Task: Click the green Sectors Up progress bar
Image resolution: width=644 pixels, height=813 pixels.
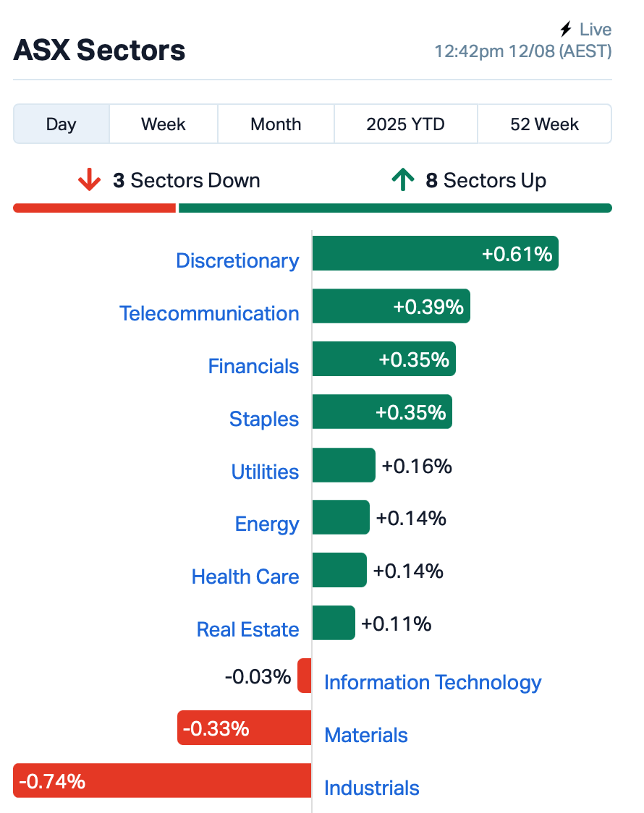Action: click(395, 208)
